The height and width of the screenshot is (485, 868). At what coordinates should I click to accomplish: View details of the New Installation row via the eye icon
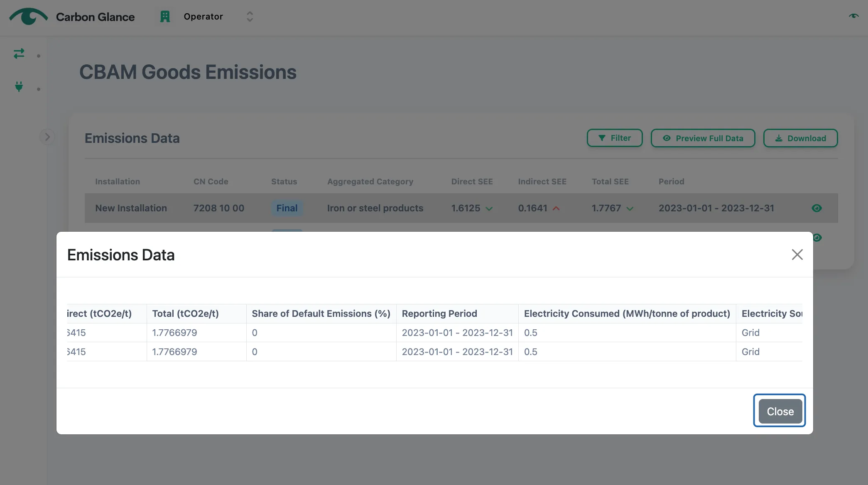817,208
